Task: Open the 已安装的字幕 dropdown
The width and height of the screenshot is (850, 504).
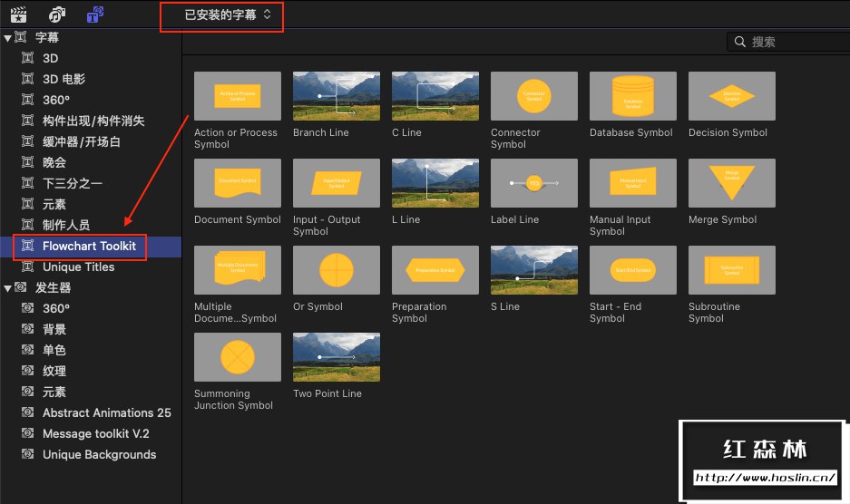Action: (228, 15)
